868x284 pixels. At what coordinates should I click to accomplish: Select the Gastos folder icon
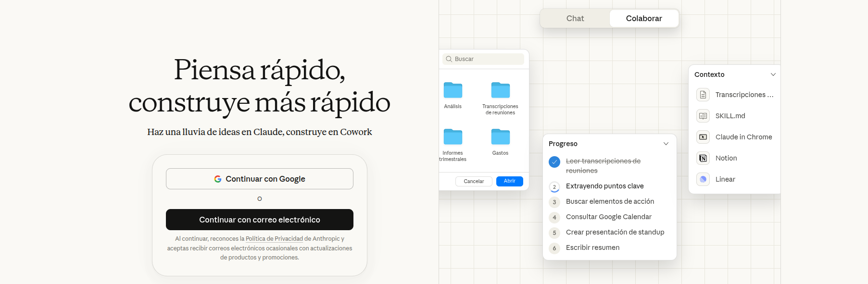(500, 137)
